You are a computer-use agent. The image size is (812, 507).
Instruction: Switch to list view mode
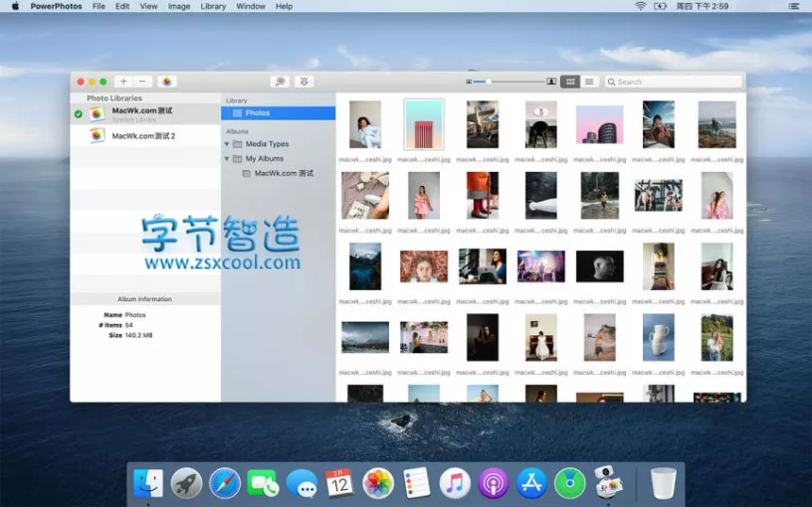[x=589, y=82]
